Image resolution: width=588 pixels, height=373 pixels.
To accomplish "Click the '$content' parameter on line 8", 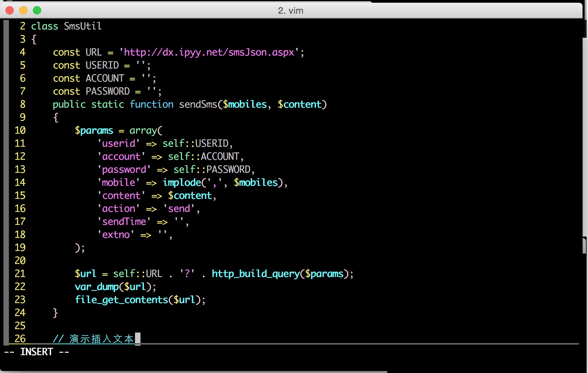I will 299,104.
